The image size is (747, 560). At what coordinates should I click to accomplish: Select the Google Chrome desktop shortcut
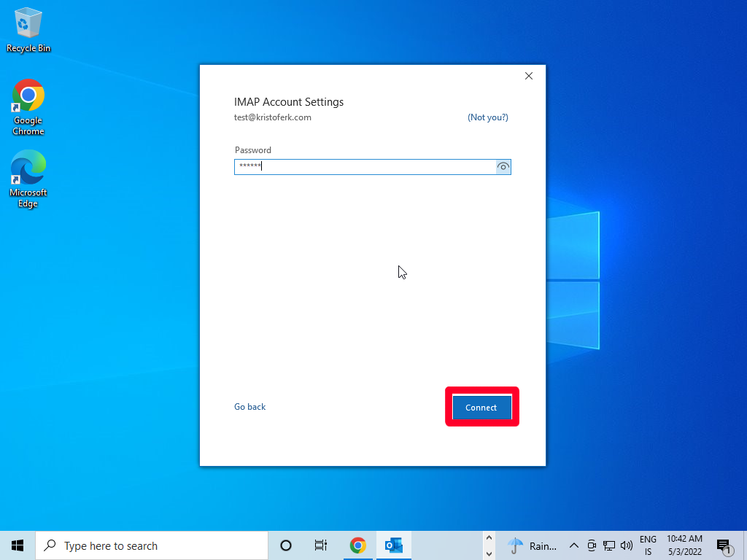pos(28,107)
